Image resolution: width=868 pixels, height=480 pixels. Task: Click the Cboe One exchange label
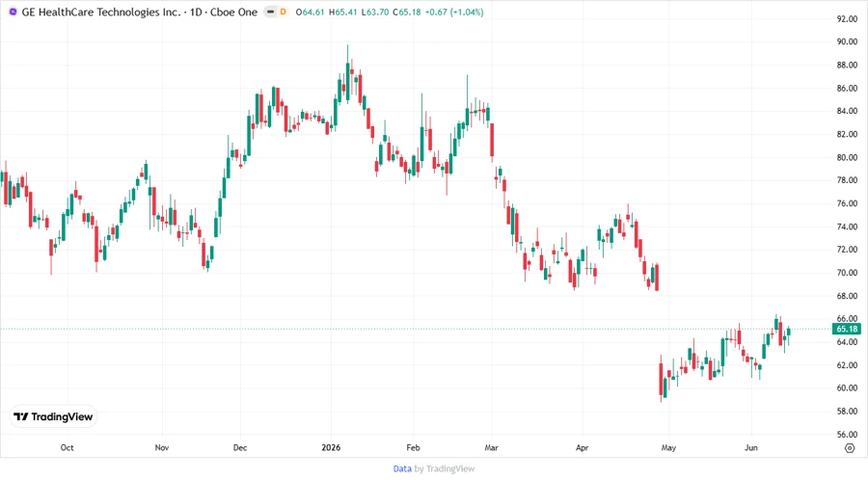tap(233, 13)
